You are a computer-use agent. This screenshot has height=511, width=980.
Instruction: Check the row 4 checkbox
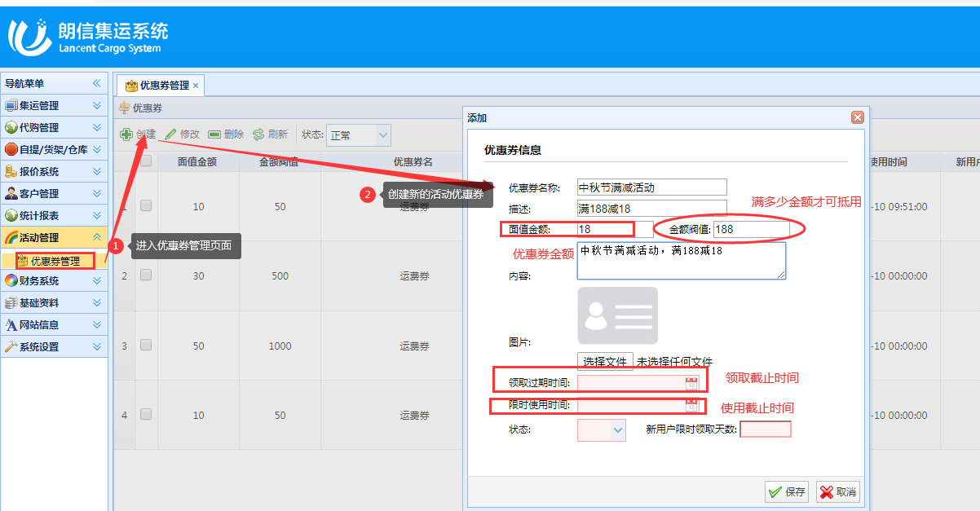click(146, 415)
